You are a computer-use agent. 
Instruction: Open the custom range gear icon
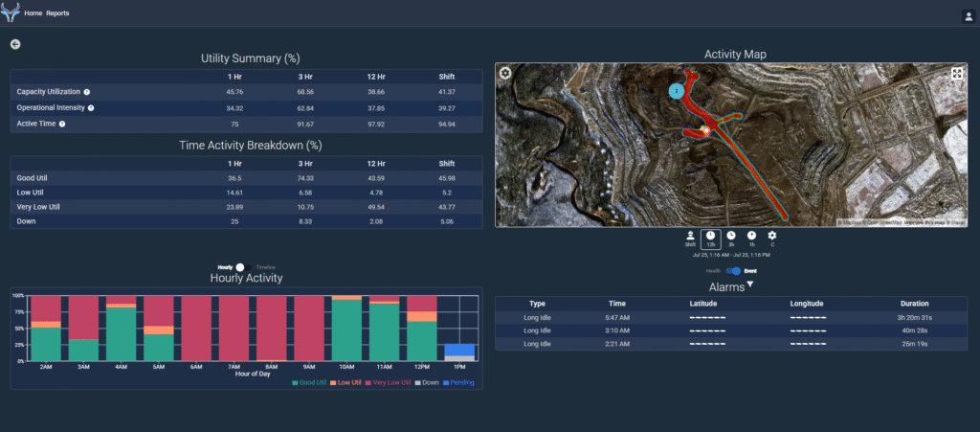pos(772,238)
